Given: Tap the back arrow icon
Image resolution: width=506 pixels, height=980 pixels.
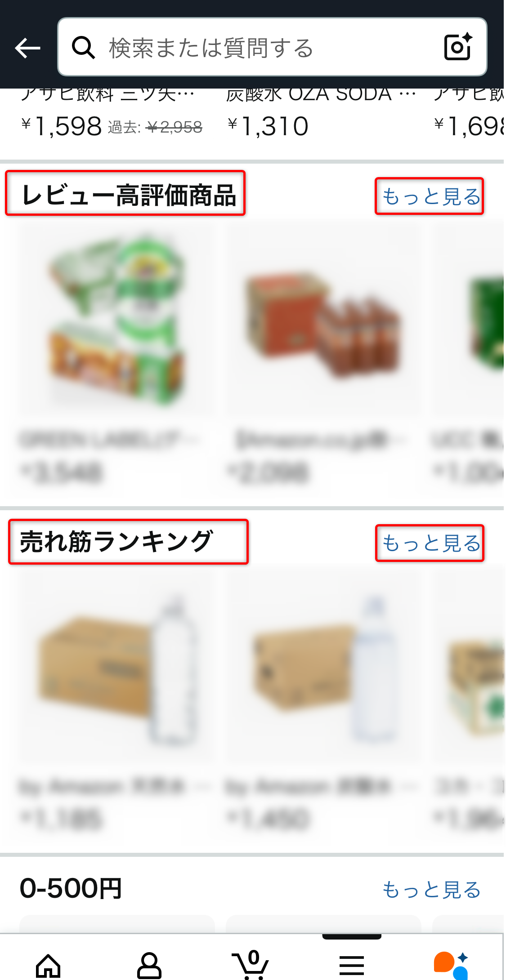Looking at the screenshot, I should tap(27, 48).
